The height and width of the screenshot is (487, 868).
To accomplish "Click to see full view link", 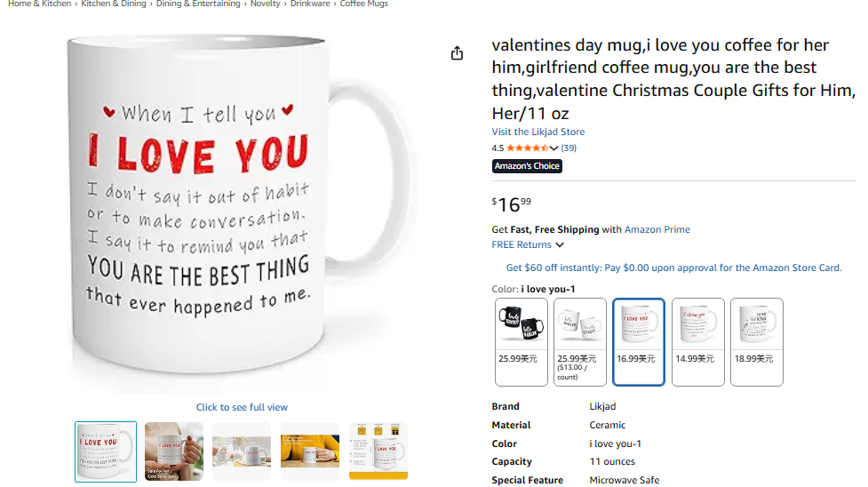I will pos(242,407).
